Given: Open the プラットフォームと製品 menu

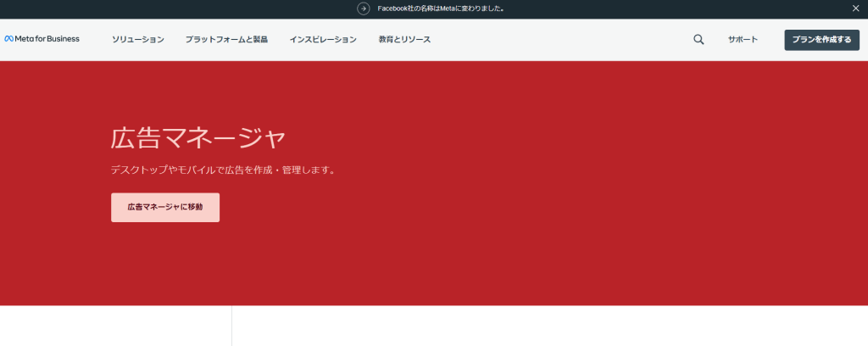Looking at the screenshot, I should pyautogui.click(x=226, y=40).
